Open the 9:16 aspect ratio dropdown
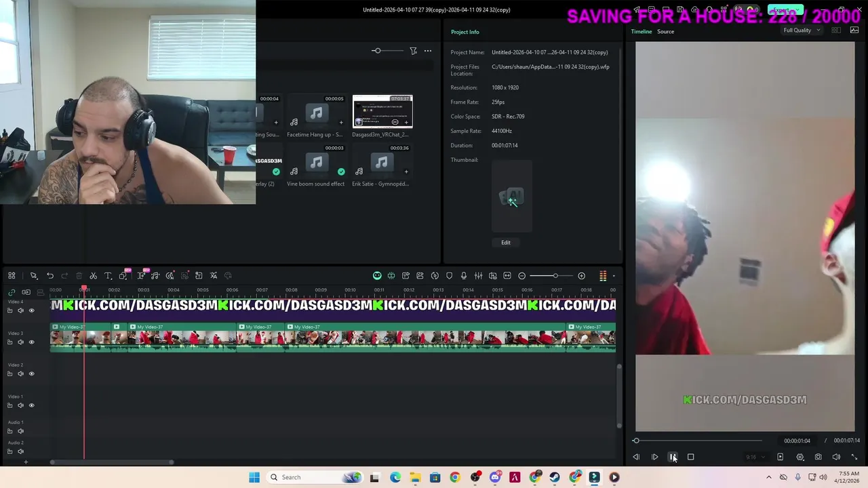Screen dimensions: 868x488 (x=755, y=457)
